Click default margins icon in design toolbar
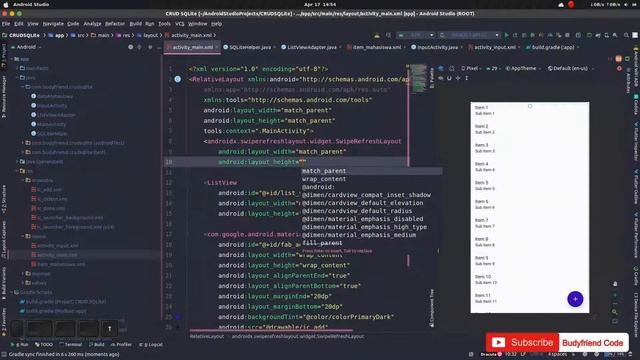 458,78
